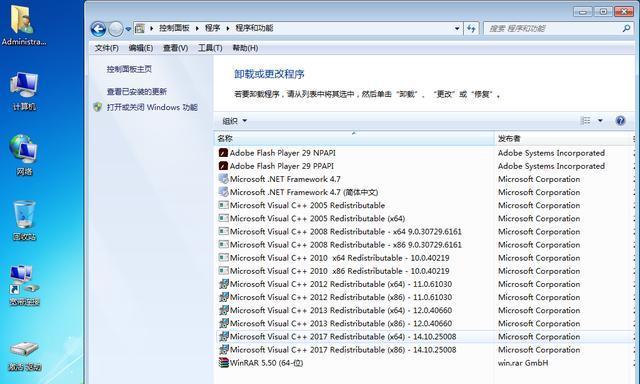This screenshot has height=384, width=640.
Task: Sort list by 发布者 column header
Action: click(x=564, y=138)
